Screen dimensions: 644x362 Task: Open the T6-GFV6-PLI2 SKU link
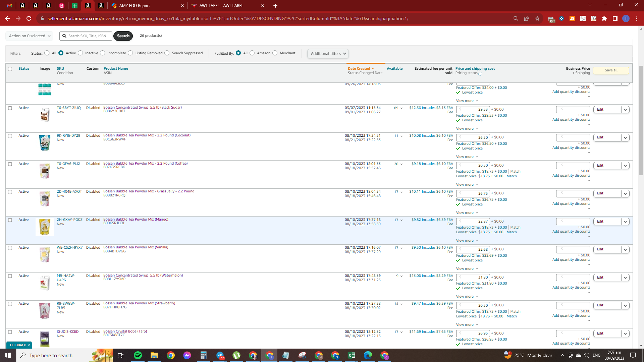(x=68, y=164)
